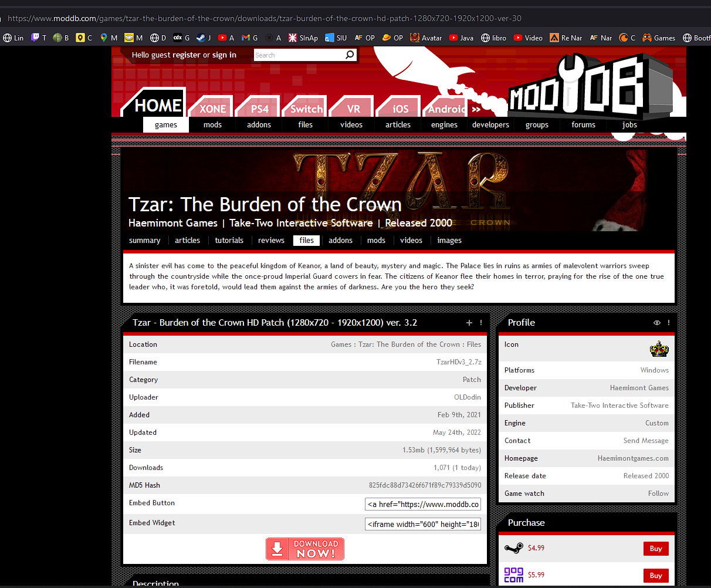The height and width of the screenshot is (588, 711).
Task: Open the Gmail bookmark labeled G
Action: pyautogui.click(x=250, y=38)
